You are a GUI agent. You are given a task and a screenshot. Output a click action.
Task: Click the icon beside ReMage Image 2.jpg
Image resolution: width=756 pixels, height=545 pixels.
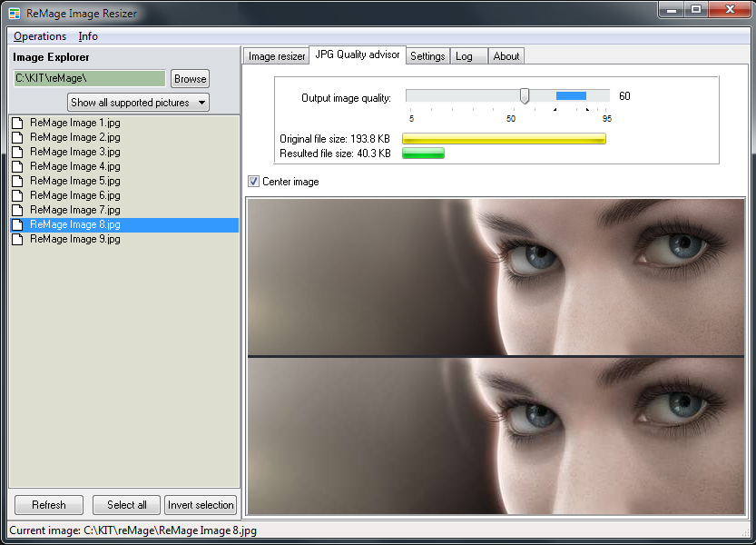(x=17, y=136)
